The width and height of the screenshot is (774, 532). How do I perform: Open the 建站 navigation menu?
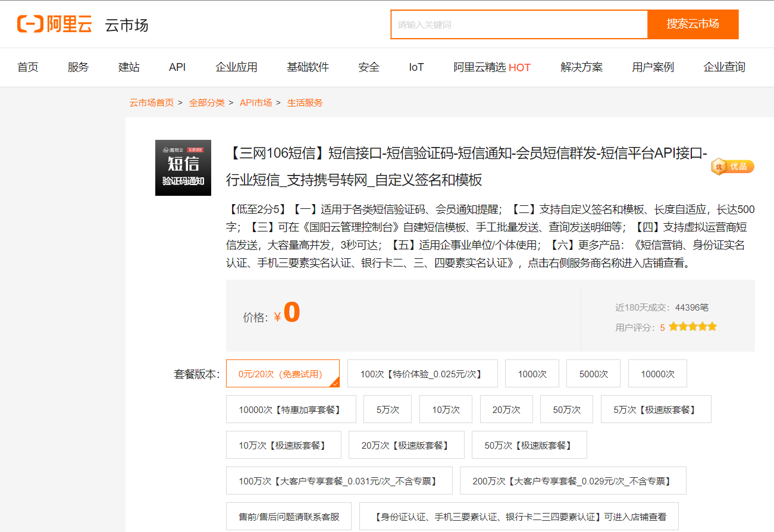pyautogui.click(x=129, y=67)
